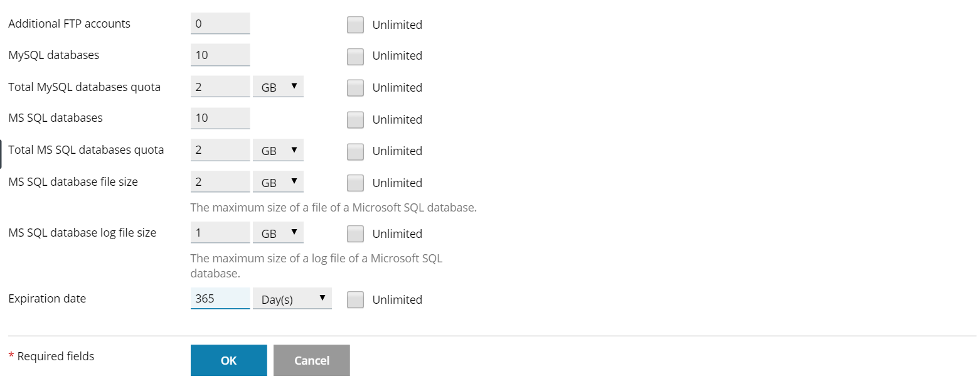Select the MS SQL databases count field

[220, 119]
